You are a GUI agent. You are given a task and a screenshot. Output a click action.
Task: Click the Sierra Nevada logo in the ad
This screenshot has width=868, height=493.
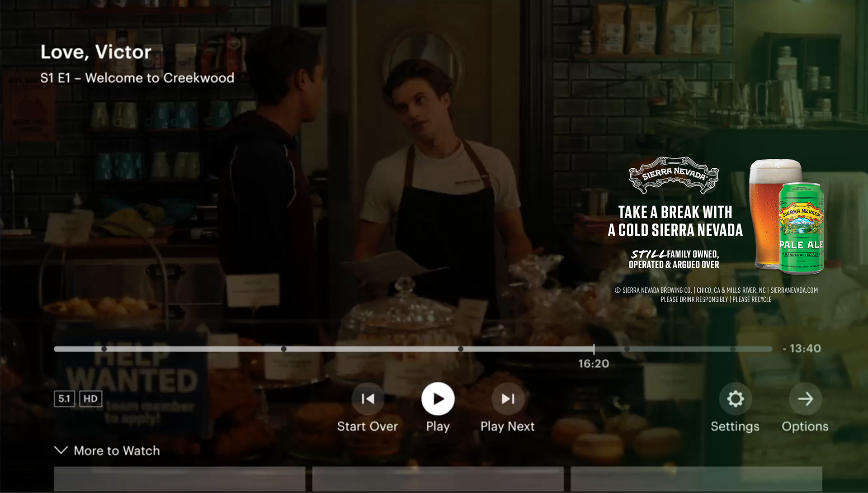pos(674,175)
